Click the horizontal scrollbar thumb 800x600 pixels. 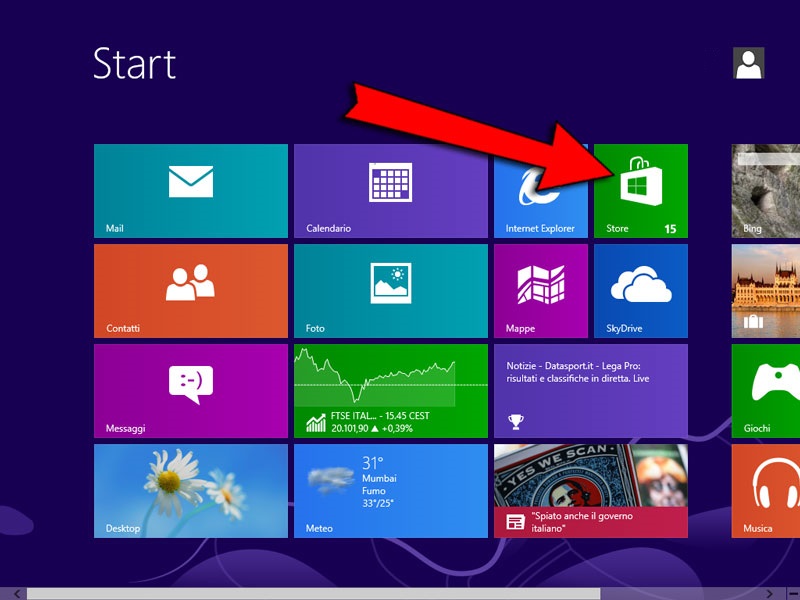click(313, 594)
